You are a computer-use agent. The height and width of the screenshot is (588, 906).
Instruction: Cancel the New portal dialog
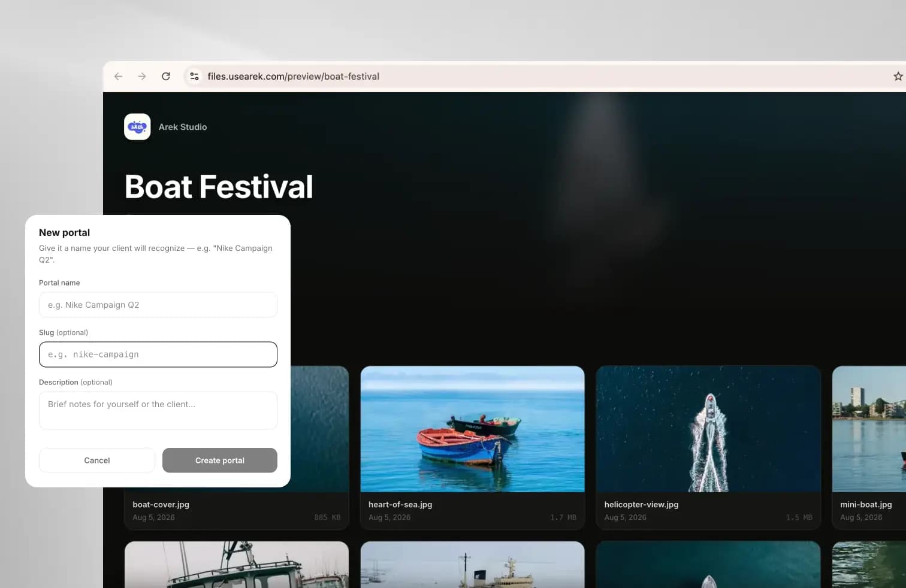click(97, 460)
